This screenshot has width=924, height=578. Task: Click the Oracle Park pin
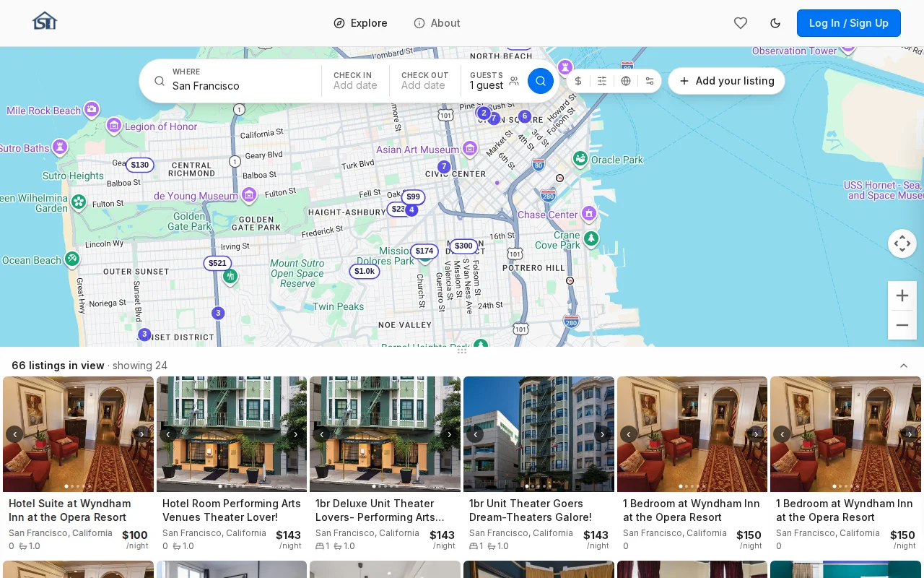point(580,158)
